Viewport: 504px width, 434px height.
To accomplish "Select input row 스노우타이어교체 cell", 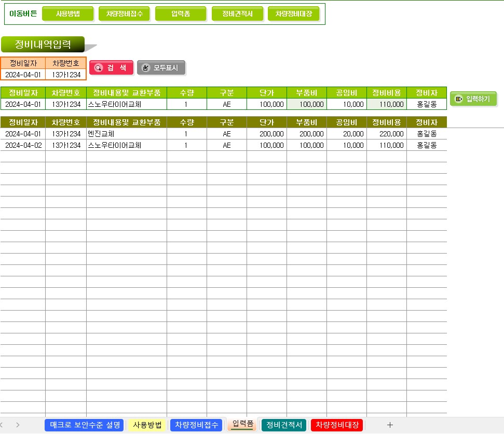I will 127,104.
